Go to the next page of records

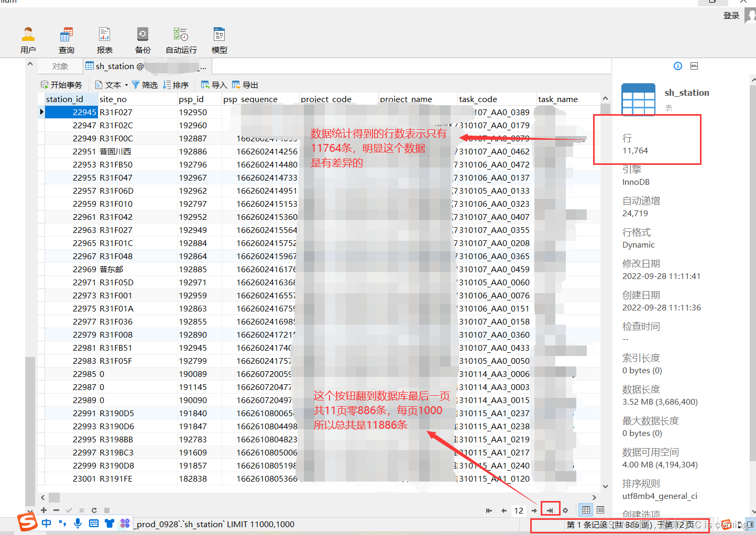click(534, 510)
